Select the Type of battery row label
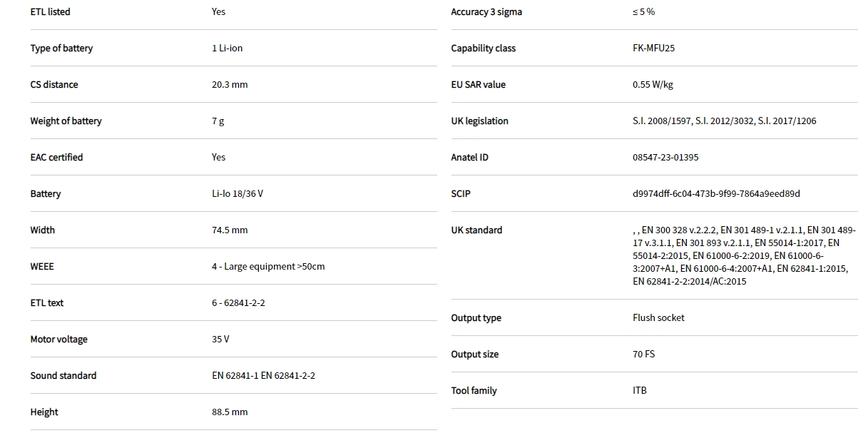 coord(61,49)
